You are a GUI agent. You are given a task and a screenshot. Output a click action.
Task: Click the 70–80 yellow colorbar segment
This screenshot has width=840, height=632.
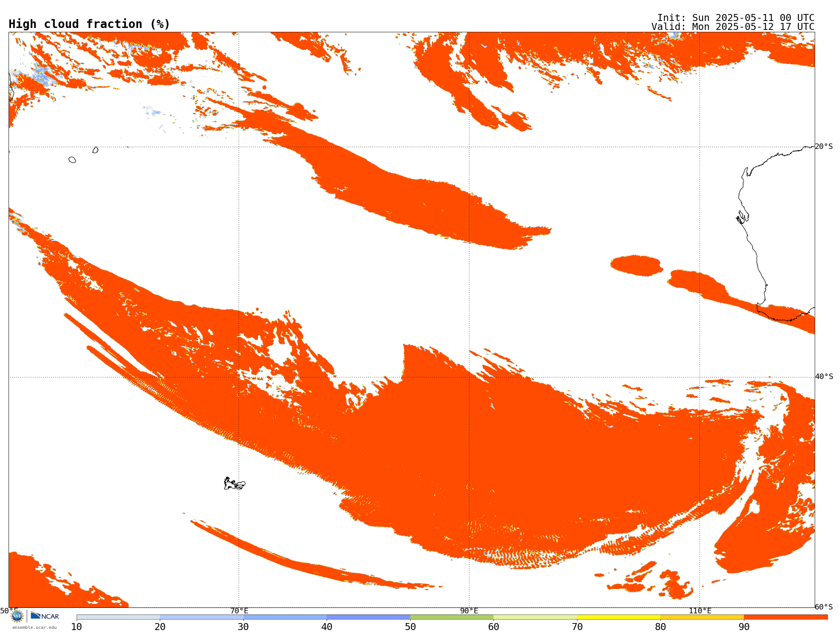pyautogui.click(x=619, y=617)
